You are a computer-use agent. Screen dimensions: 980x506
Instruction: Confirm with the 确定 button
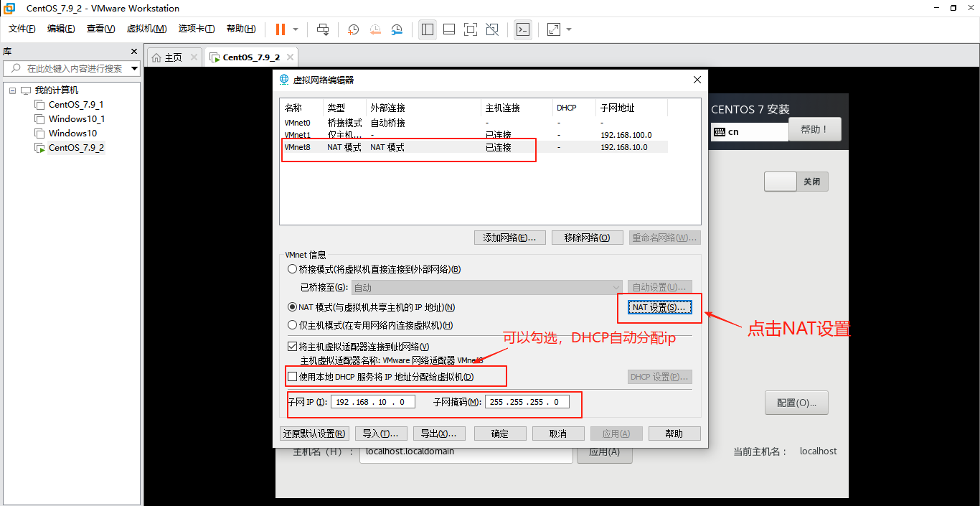pyautogui.click(x=500, y=434)
